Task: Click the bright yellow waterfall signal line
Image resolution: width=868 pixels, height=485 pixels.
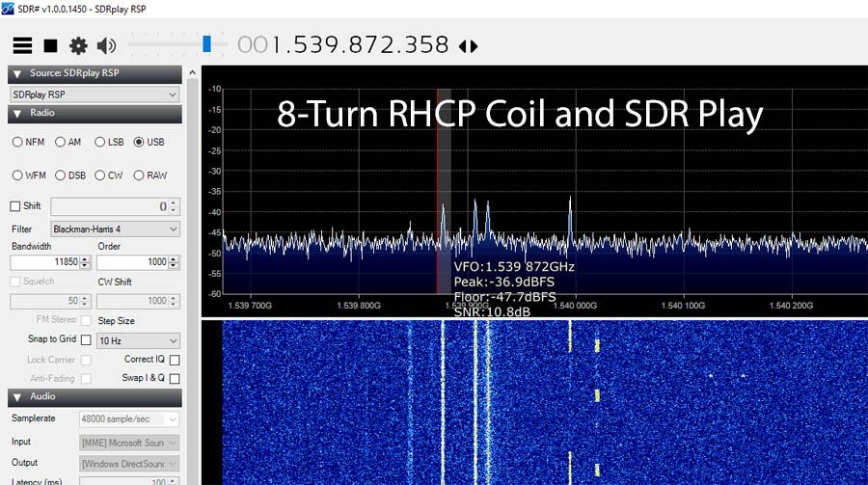Action: [x=475, y=402]
